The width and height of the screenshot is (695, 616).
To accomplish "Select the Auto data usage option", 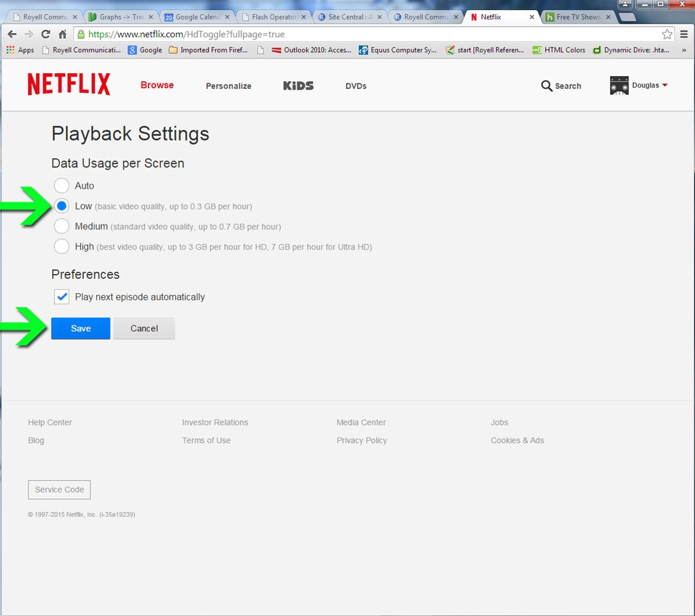I will point(62,186).
